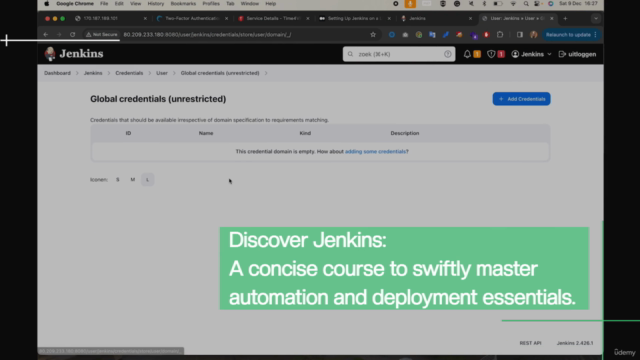Follow the adding some credentials link
The height and width of the screenshot is (360, 640).
tap(376, 151)
